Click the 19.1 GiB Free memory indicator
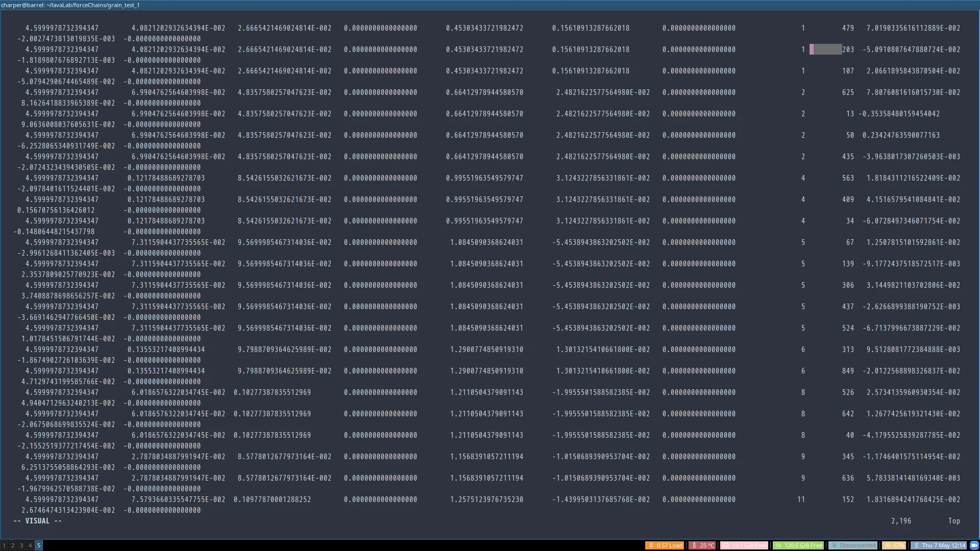Viewport: 980px width, 551px height. tap(744, 545)
